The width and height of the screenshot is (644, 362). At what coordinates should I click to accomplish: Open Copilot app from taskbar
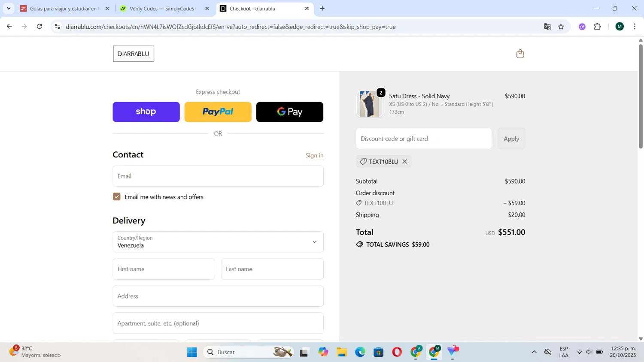click(x=323, y=352)
